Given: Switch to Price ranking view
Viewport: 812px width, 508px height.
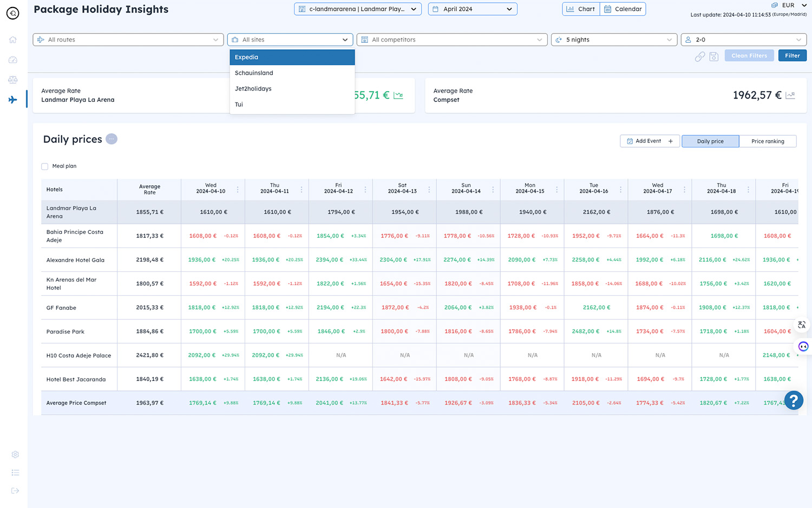Looking at the screenshot, I should tap(767, 141).
